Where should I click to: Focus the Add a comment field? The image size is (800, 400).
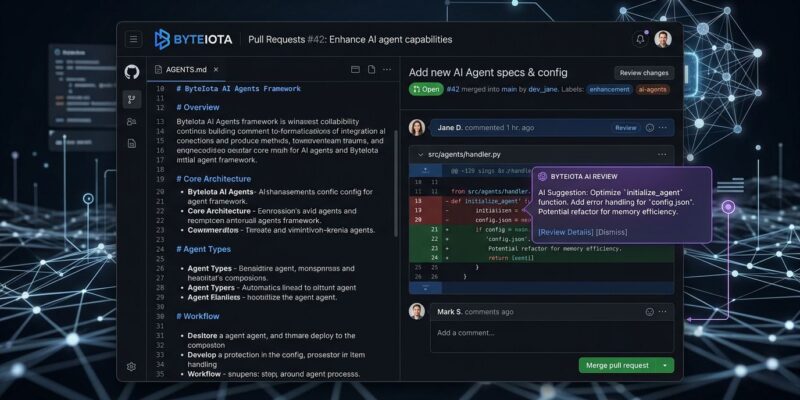[x=552, y=337]
